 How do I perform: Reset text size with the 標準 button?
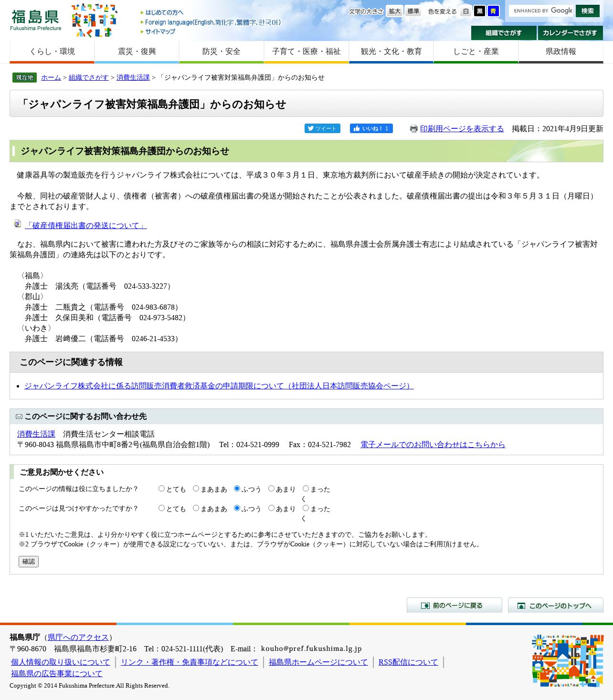pos(413,11)
